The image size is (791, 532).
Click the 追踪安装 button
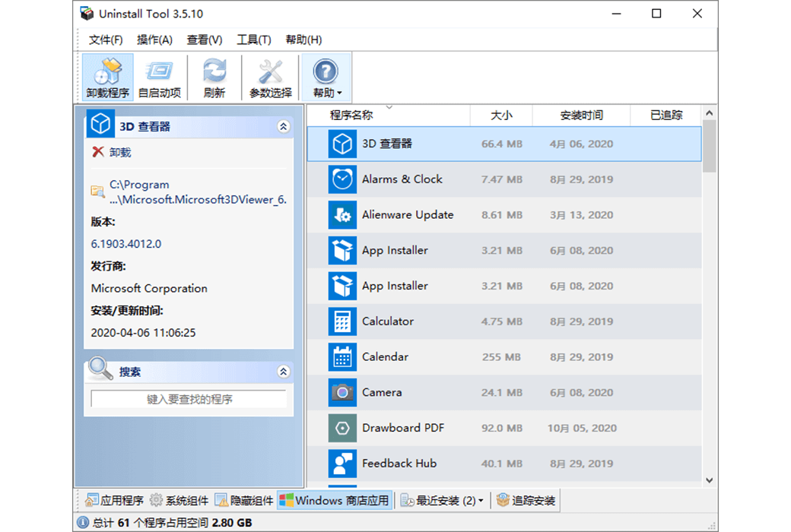[526, 500]
